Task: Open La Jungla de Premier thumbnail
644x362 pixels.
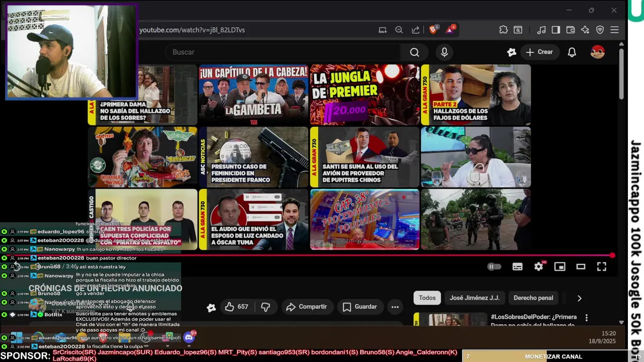Action: [x=365, y=95]
